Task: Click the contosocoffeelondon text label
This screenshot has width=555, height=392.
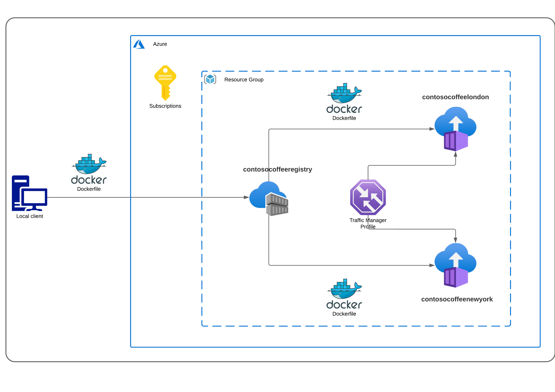Action: (x=455, y=97)
